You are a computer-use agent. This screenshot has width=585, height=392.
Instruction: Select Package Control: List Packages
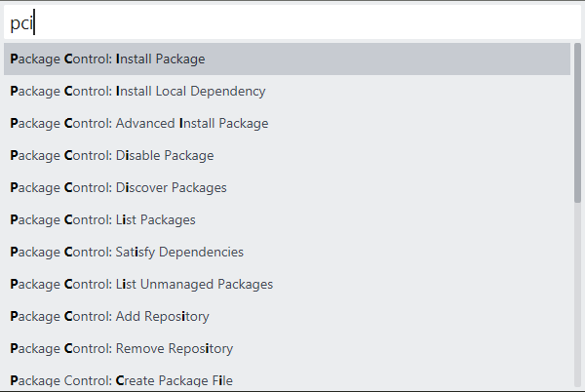click(287, 219)
